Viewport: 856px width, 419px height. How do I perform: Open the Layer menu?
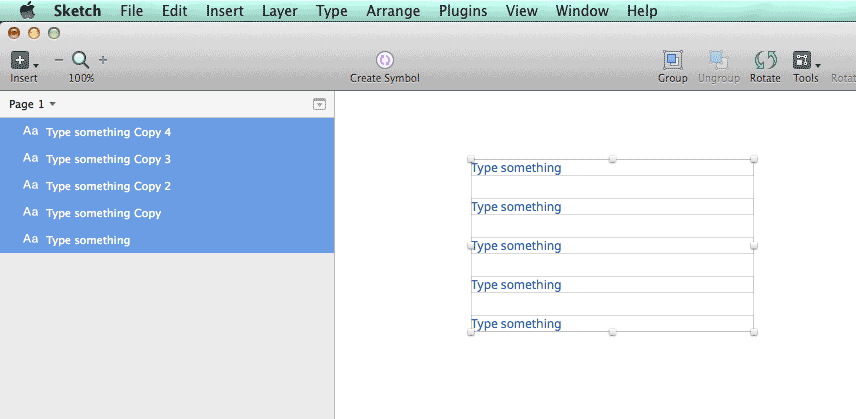(280, 11)
